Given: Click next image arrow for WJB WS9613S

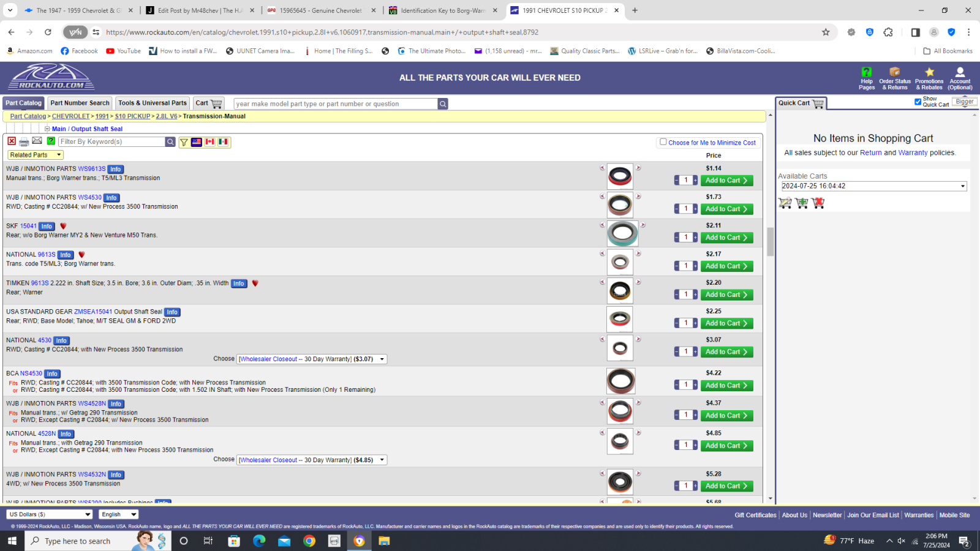Looking at the screenshot, I should [x=638, y=167].
